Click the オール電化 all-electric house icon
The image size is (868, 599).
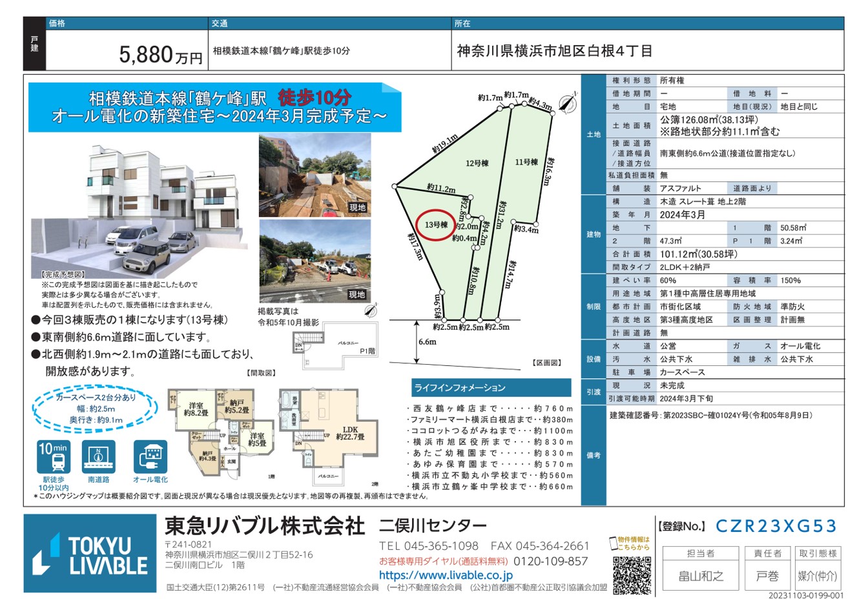[150, 457]
